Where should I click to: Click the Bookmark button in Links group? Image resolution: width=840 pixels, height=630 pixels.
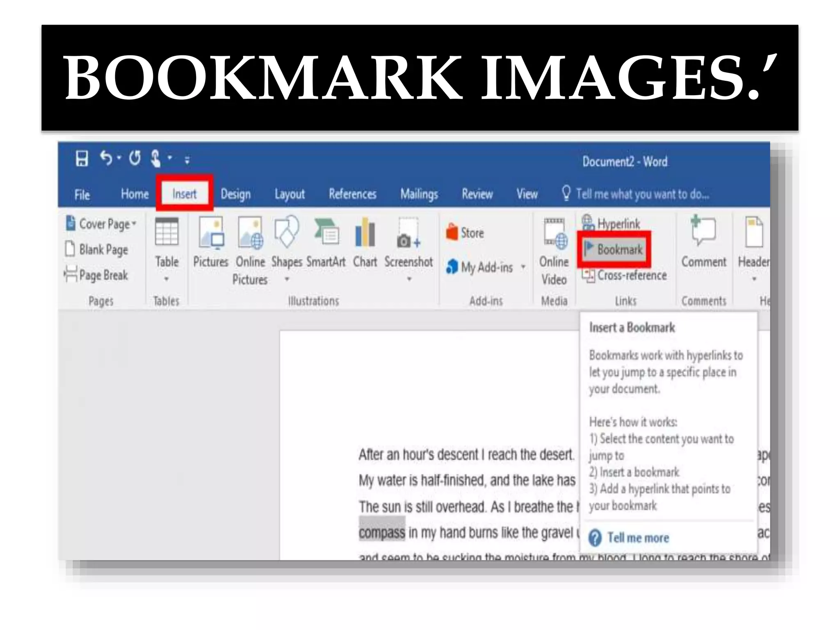[x=614, y=249]
